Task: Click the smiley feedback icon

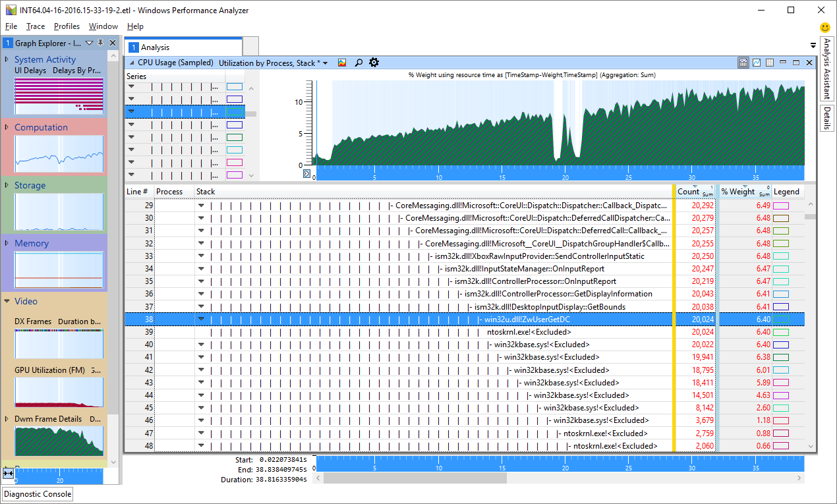Action: coord(824,28)
